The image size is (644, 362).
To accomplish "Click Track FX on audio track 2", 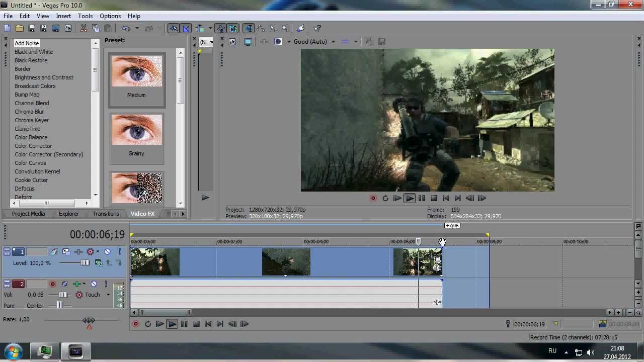I will (77, 284).
